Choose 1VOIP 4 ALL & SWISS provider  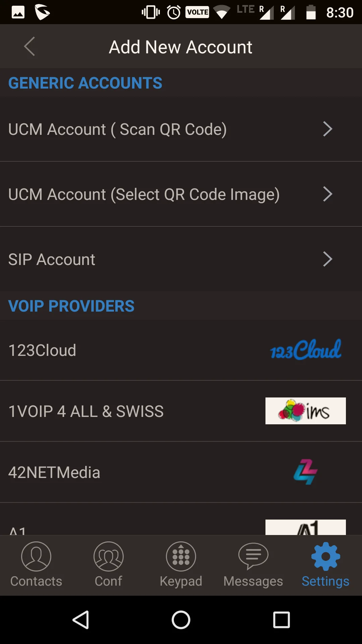tap(86, 412)
